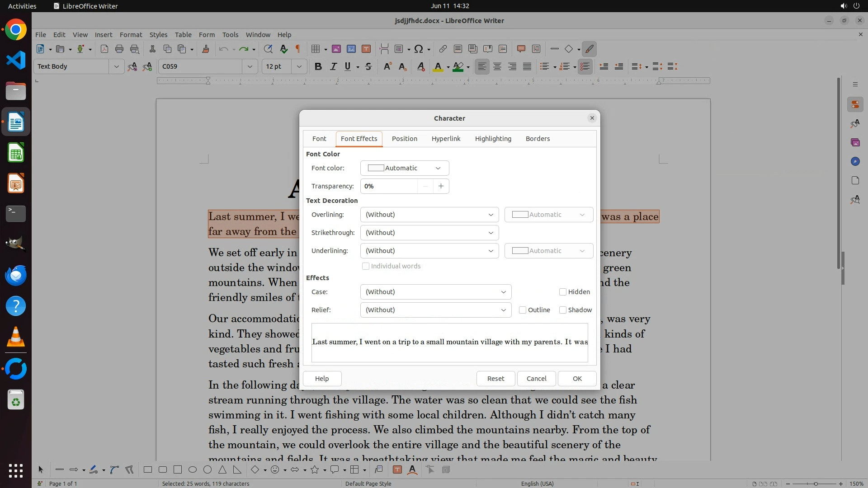Click the Superscript icon
The image size is (868, 488).
coord(387,66)
